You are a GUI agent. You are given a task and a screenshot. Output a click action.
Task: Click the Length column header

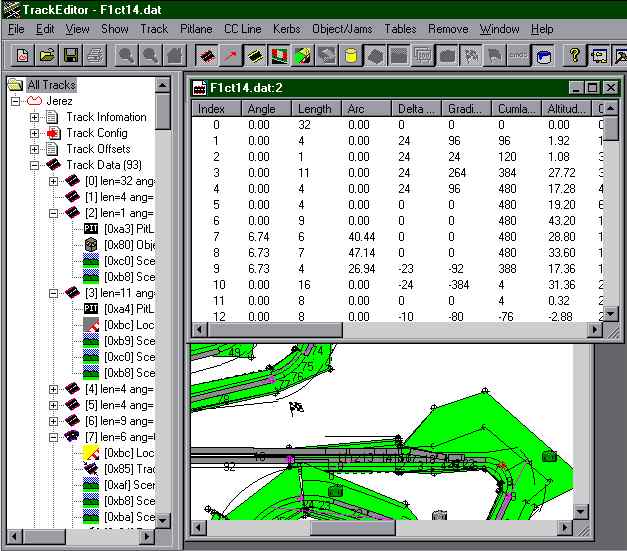[315, 108]
